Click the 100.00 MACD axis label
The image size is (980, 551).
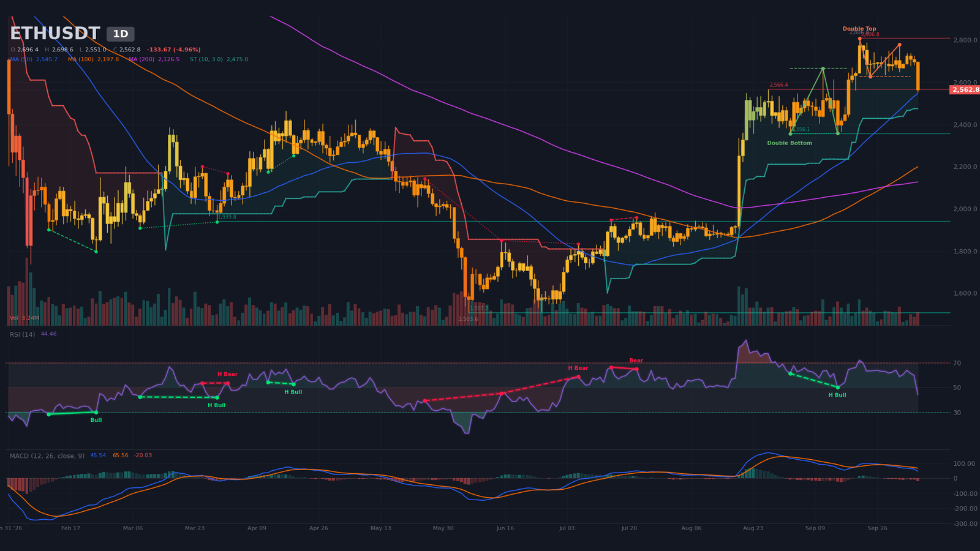pyautogui.click(x=965, y=464)
